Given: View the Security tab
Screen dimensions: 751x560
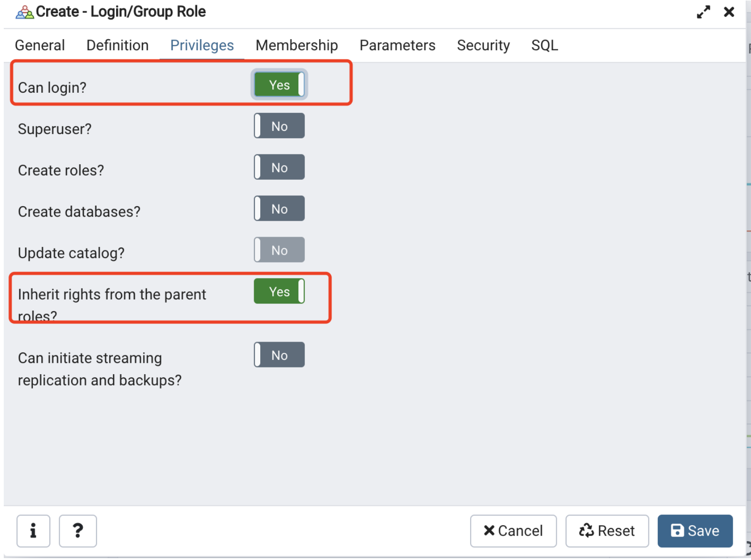Looking at the screenshot, I should click(483, 45).
